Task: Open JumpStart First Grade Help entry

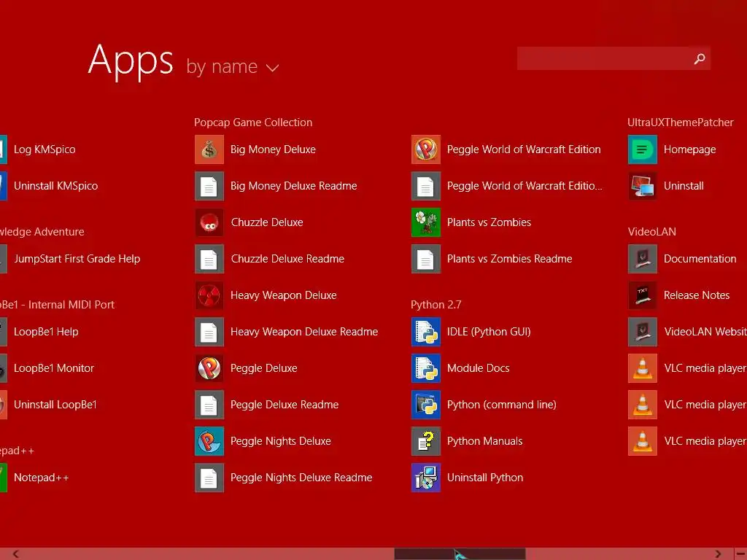Action: (x=71, y=259)
